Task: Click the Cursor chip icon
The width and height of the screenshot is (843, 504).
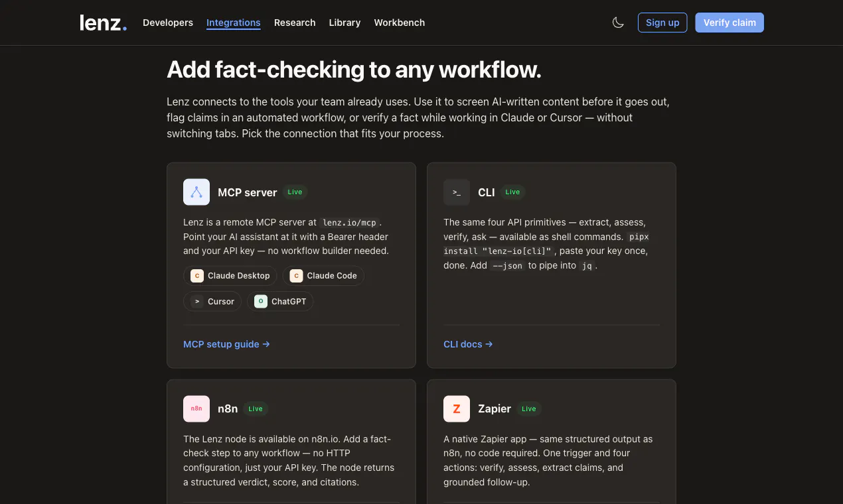Action: tap(197, 302)
